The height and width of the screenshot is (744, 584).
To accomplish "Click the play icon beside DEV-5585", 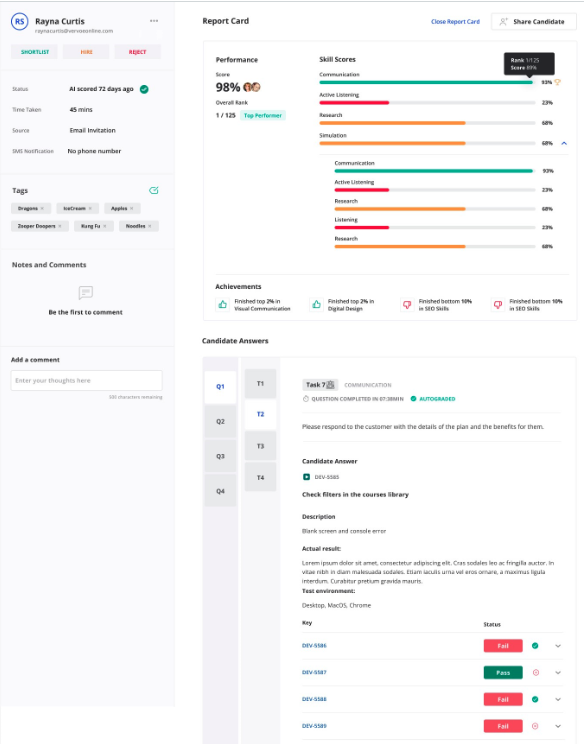I will tap(306, 477).
